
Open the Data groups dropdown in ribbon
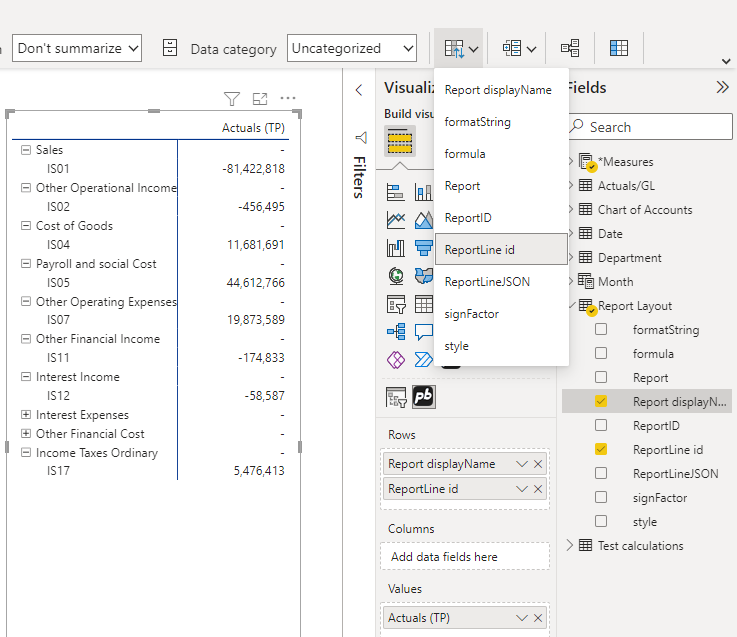(519, 48)
